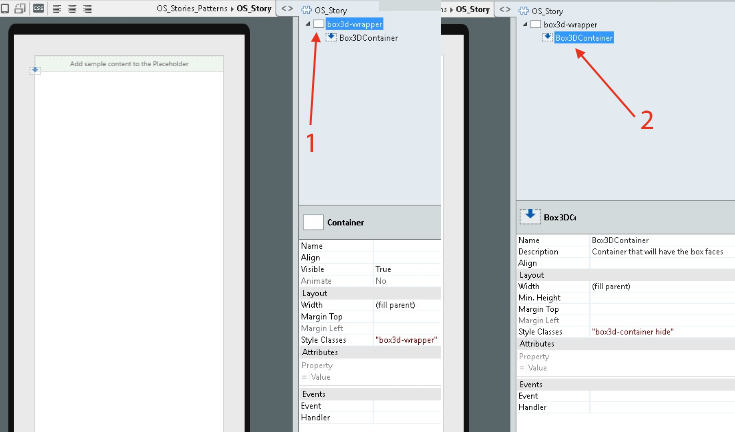
Task: Edit the Visible property value True
Action: tap(406, 269)
